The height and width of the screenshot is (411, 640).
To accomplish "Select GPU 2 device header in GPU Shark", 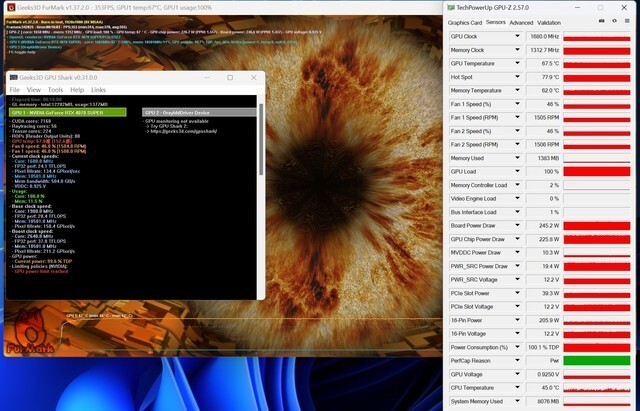I will coord(199,112).
